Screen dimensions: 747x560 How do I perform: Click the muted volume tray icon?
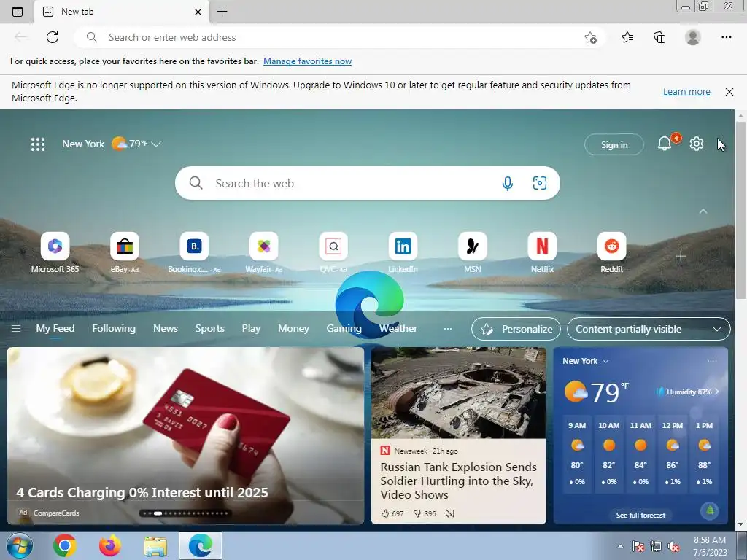673,547
